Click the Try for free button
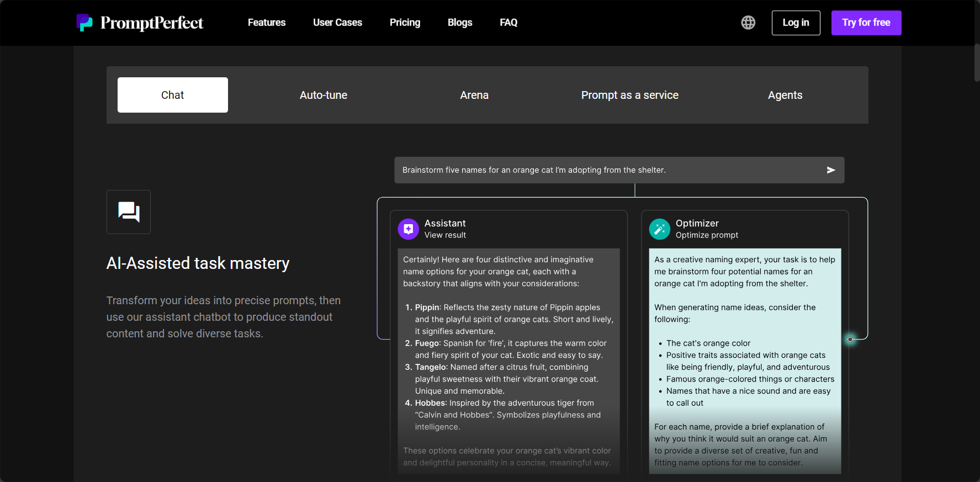 point(866,23)
